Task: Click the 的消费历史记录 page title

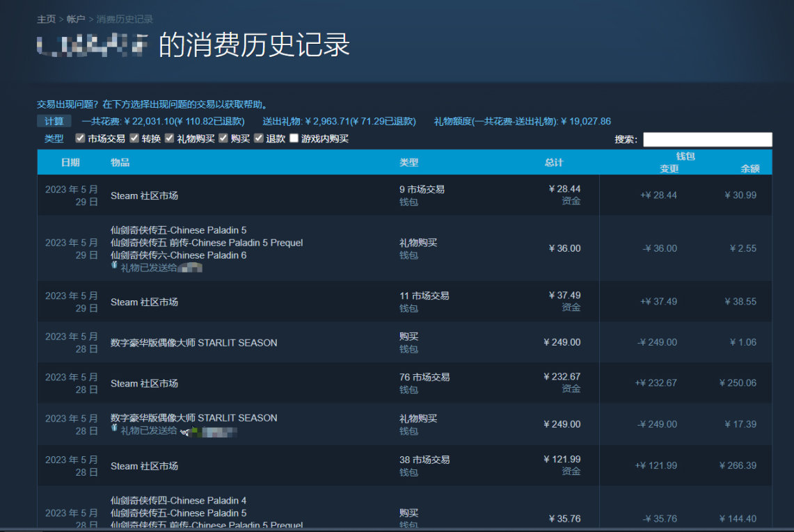Action: [x=254, y=45]
